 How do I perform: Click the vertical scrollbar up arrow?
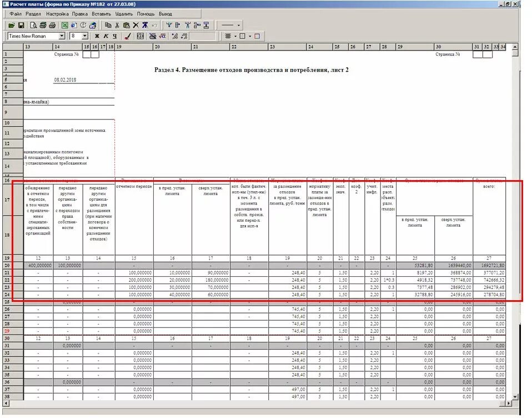[515, 47]
